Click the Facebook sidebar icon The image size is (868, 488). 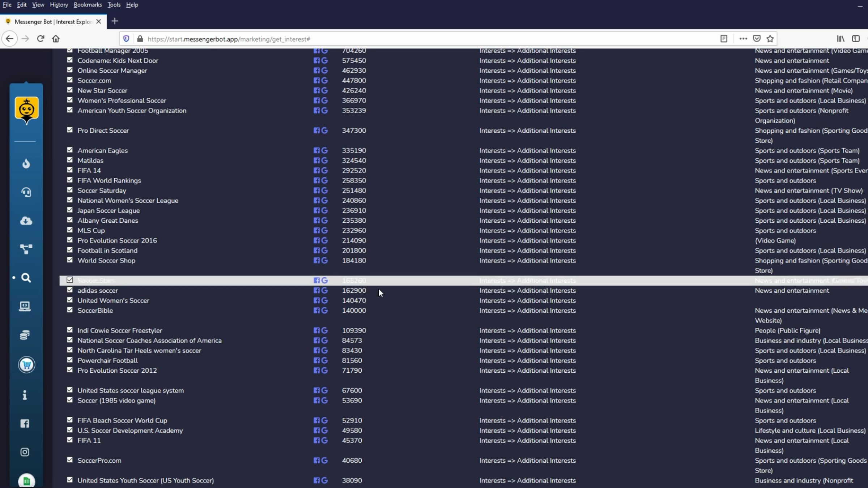tap(25, 424)
